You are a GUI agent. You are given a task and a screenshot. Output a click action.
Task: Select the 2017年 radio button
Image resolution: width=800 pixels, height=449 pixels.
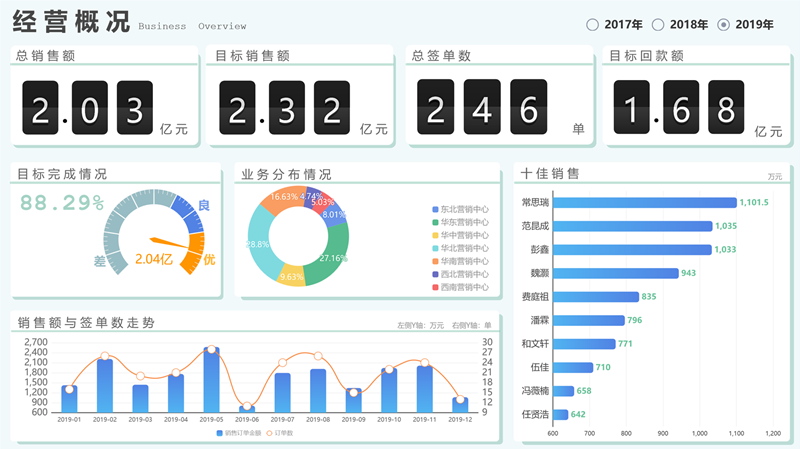[593, 24]
